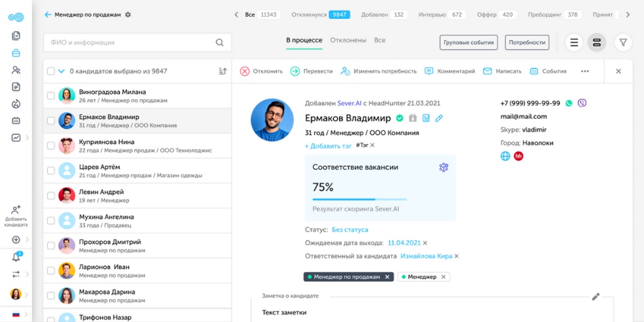Switch to split view icon

597,42
